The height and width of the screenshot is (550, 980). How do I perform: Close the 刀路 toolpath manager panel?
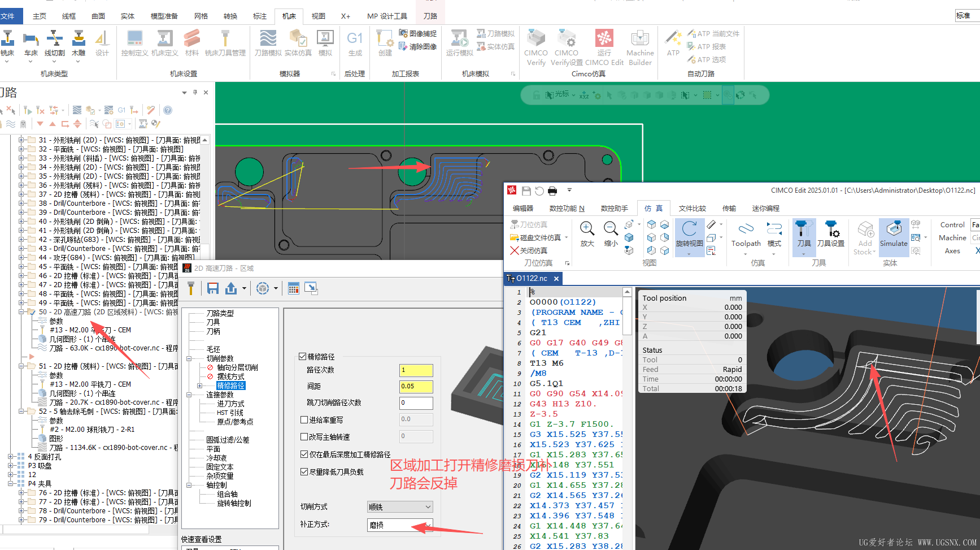pyautogui.click(x=206, y=92)
